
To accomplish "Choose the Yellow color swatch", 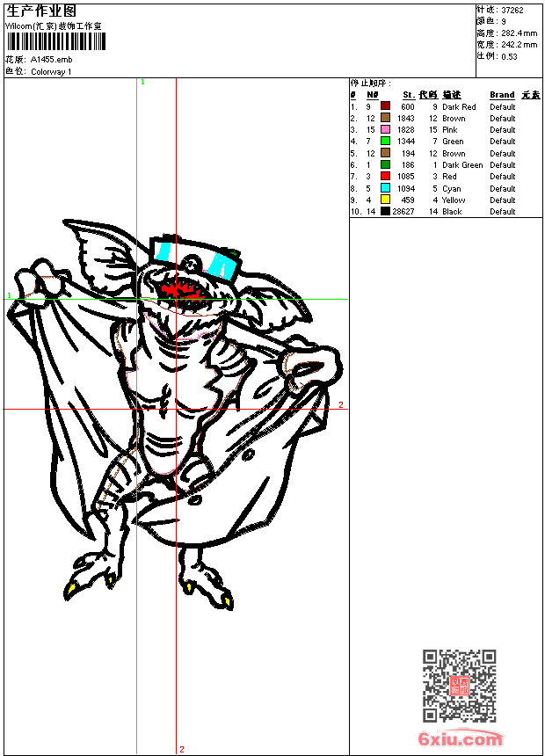I will pyautogui.click(x=385, y=200).
